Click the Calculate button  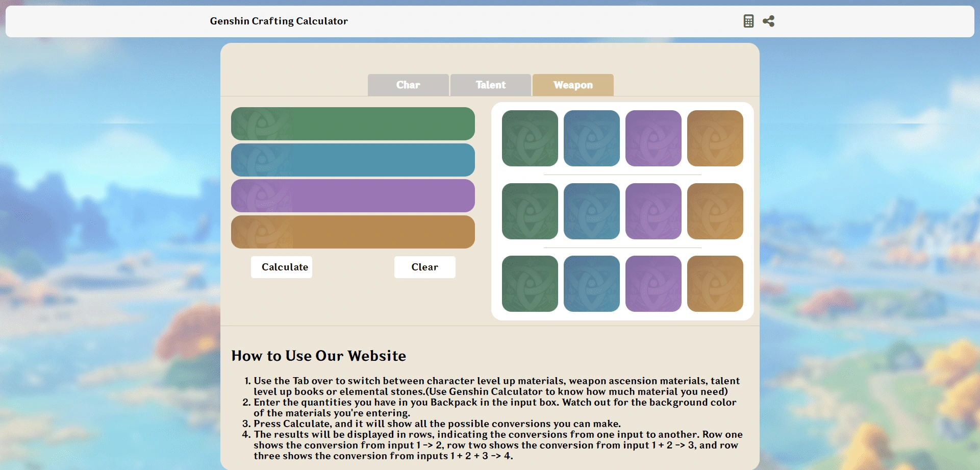(x=282, y=267)
